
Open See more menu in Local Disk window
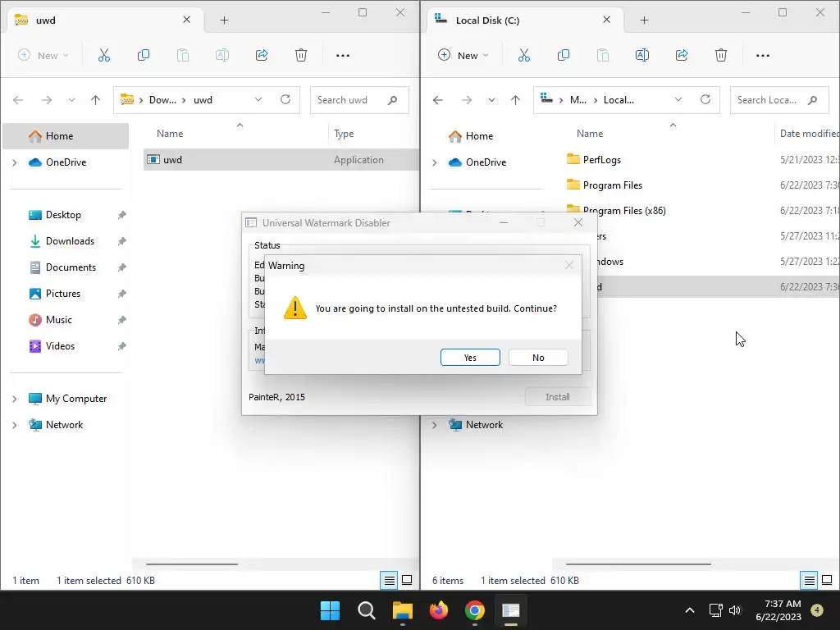[763, 55]
